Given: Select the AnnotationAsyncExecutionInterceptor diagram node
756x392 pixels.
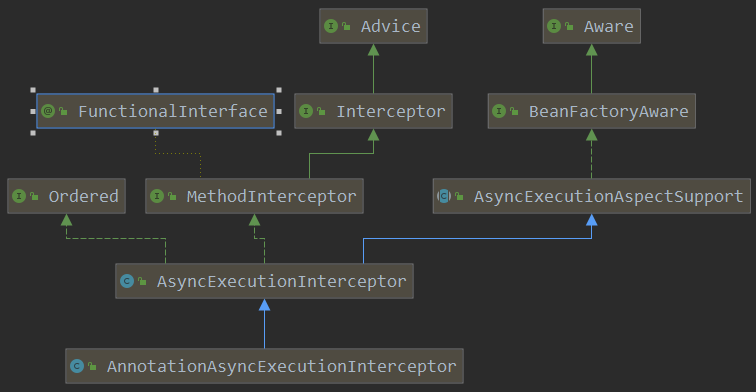Looking at the screenshot, I should click(264, 366).
